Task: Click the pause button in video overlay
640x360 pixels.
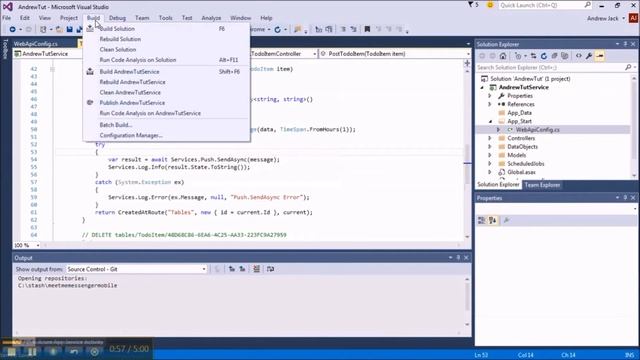Action: pyautogui.click(x=32, y=351)
